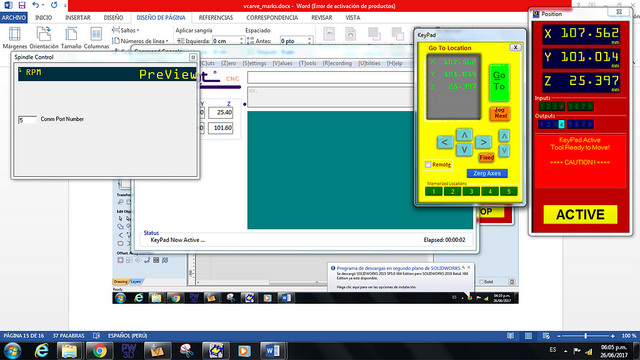Open the [T]ools menu in the CNC window

[307, 63]
